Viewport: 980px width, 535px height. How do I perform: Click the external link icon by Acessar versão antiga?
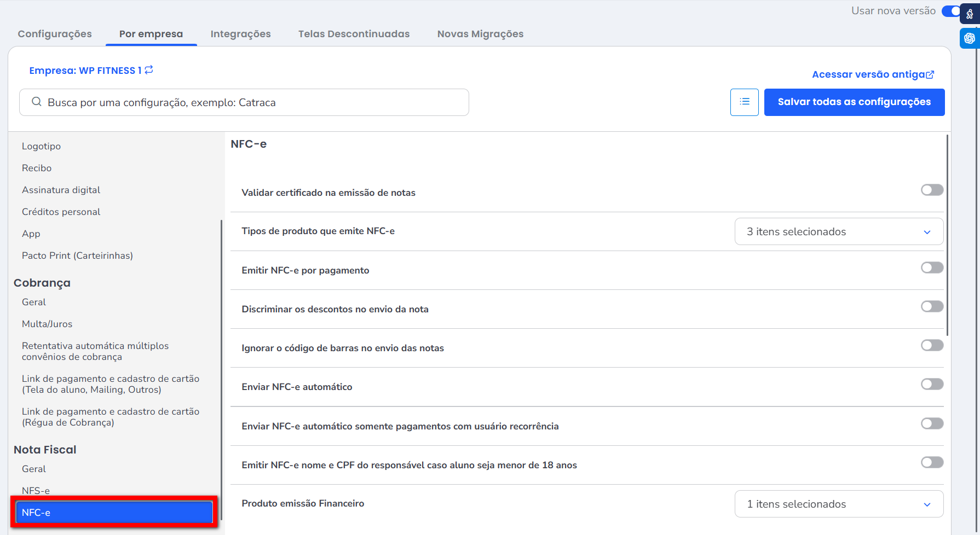click(x=930, y=75)
